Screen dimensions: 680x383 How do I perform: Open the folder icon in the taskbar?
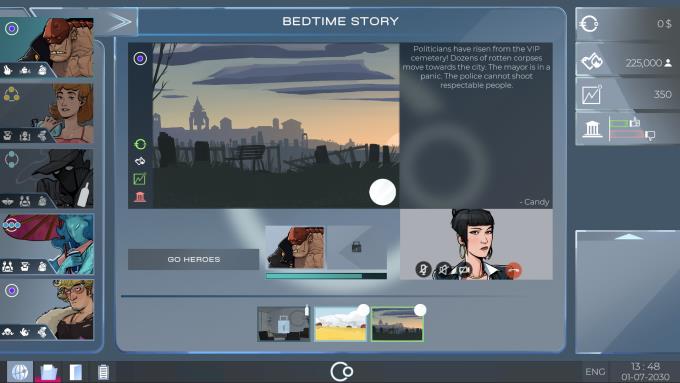(49, 372)
